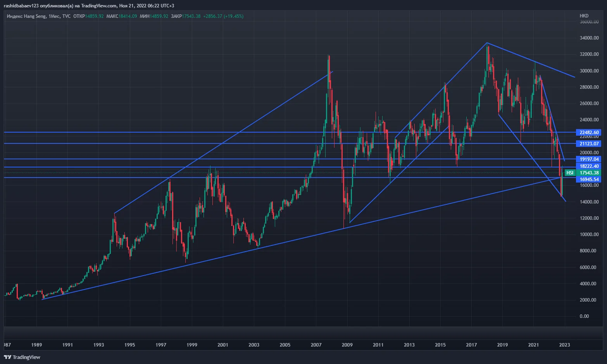This screenshot has height=364, width=607.
Task: Click the 2009 year marker on time axis
Action: pyautogui.click(x=347, y=345)
